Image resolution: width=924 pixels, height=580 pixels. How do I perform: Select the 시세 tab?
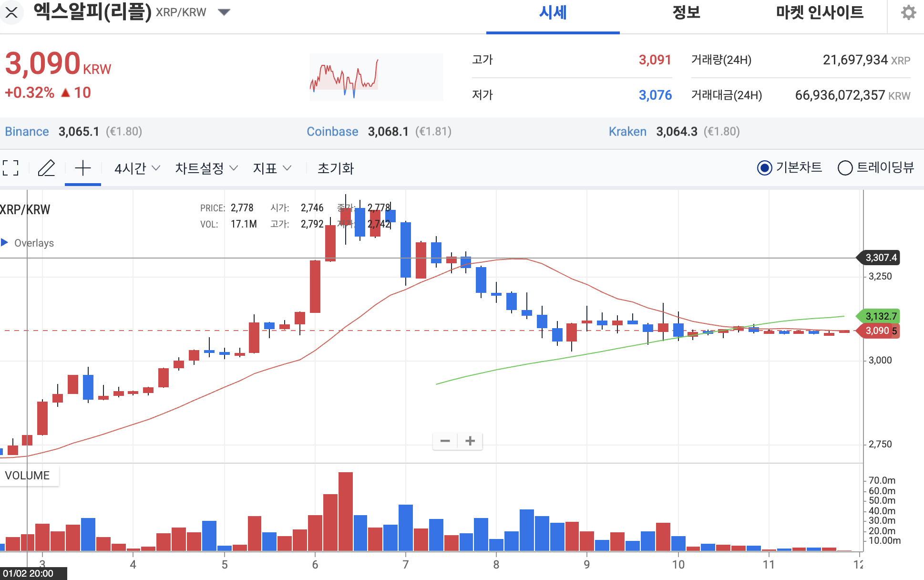point(552,13)
